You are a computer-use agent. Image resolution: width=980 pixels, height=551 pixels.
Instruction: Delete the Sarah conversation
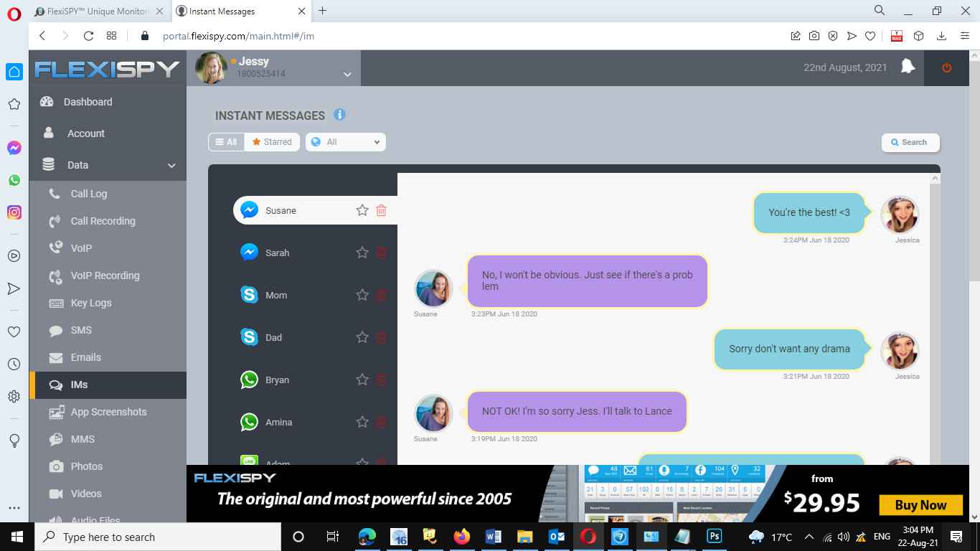click(x=382, y=253)
